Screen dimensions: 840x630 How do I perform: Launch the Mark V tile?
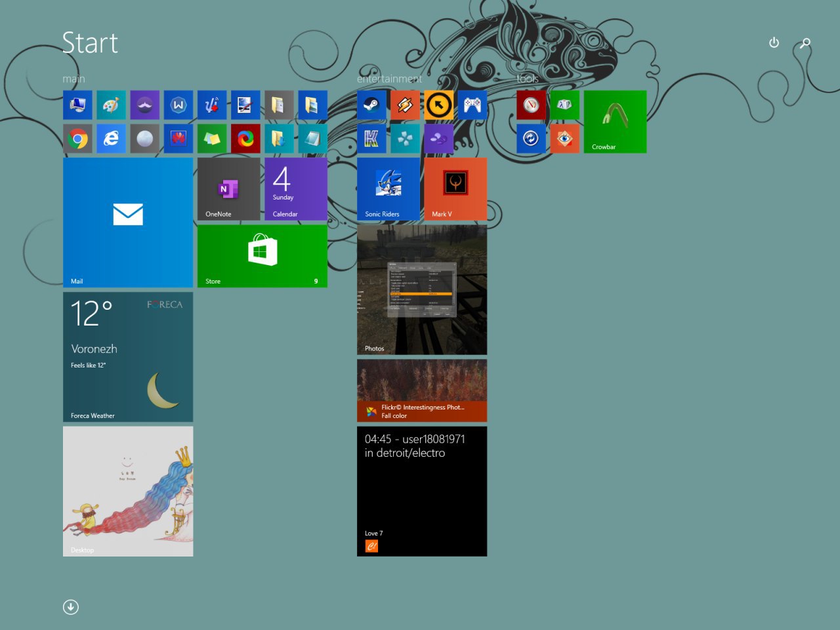455,189
